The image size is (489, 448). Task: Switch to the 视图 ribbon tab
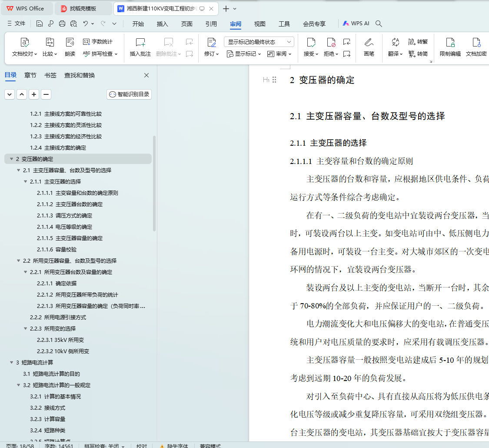pos(260,24)
